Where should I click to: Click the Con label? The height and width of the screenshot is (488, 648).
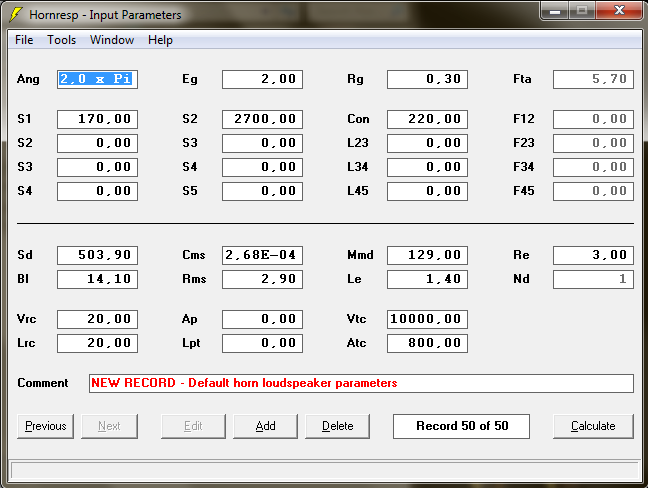click(x=358, y=119)
